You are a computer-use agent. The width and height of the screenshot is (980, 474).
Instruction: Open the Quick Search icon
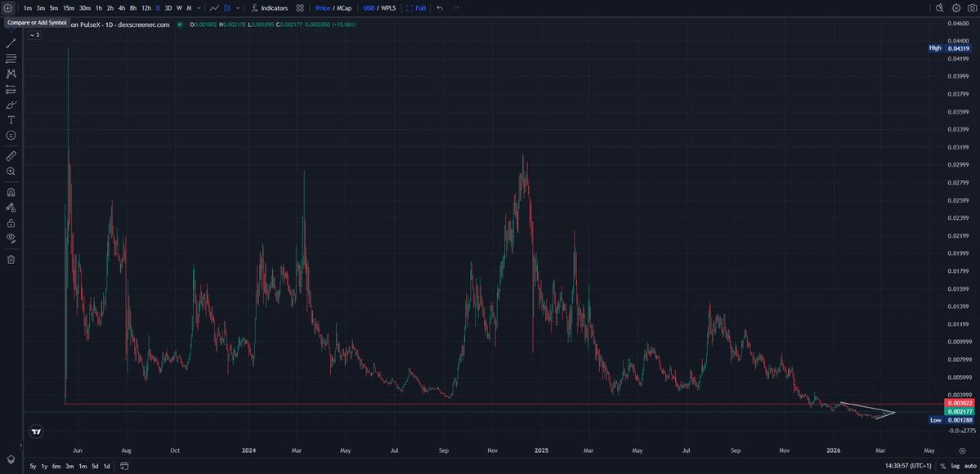tap(939, 8)
